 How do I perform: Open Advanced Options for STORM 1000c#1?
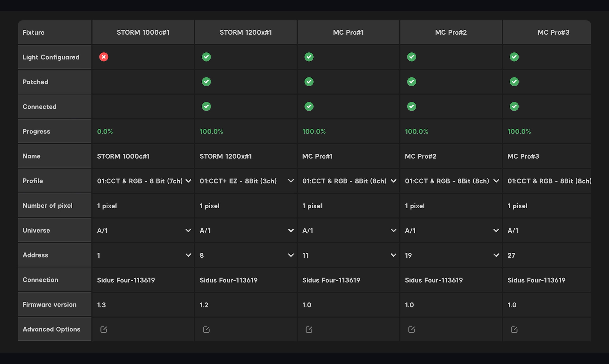click(104, 329)
